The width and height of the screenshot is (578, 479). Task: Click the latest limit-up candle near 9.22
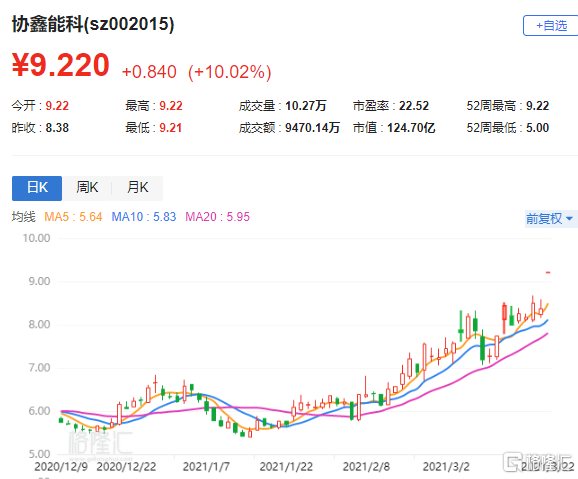click(x=548, y=273)
